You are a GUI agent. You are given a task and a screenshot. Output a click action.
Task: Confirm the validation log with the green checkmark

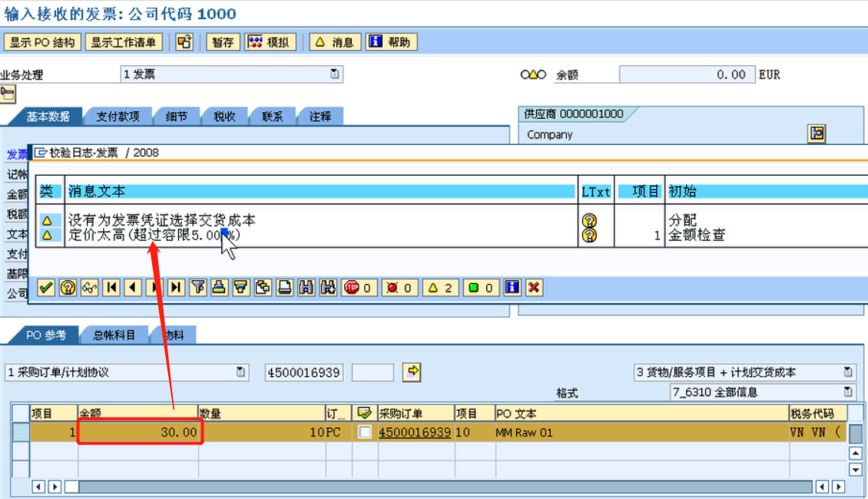(x=45, y=287)
